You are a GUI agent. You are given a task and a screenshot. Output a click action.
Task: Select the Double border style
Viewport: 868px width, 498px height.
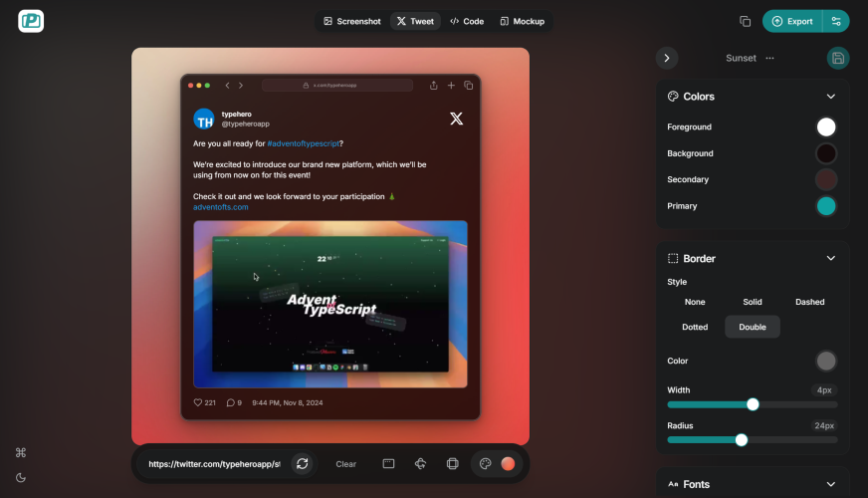(753, 327)
